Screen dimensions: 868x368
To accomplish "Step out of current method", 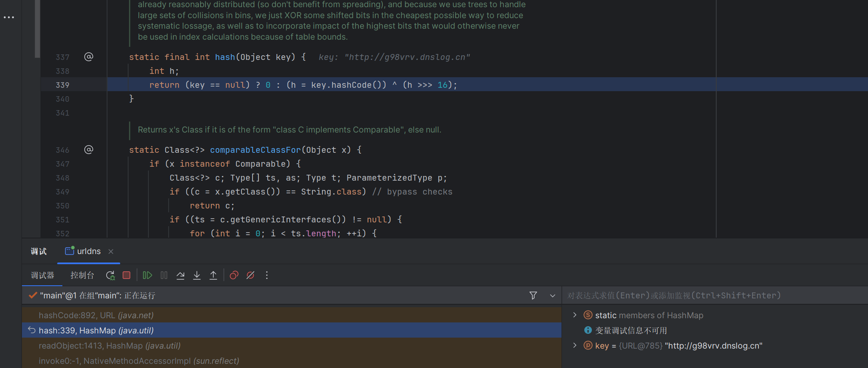I will [x=213, y=276].
